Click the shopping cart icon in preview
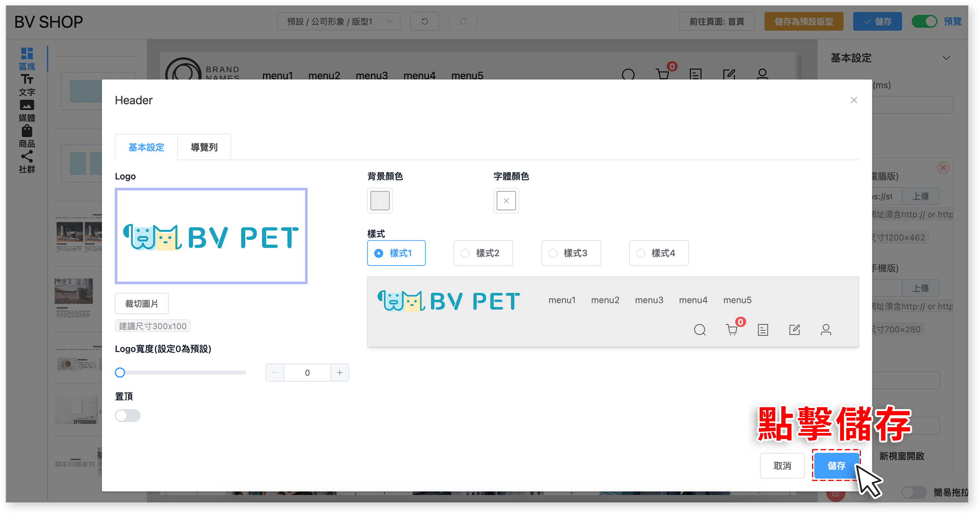 pyautogui.click(x=732, y=330)
